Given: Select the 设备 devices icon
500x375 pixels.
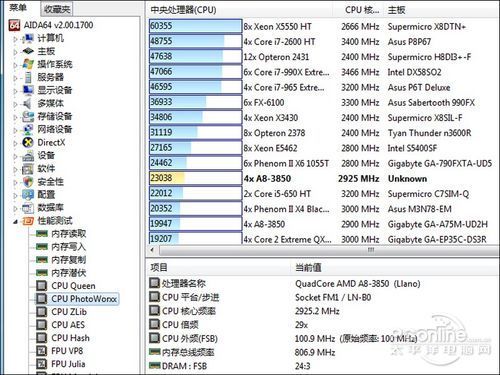Looking at the screenshot, I should 28,156.
